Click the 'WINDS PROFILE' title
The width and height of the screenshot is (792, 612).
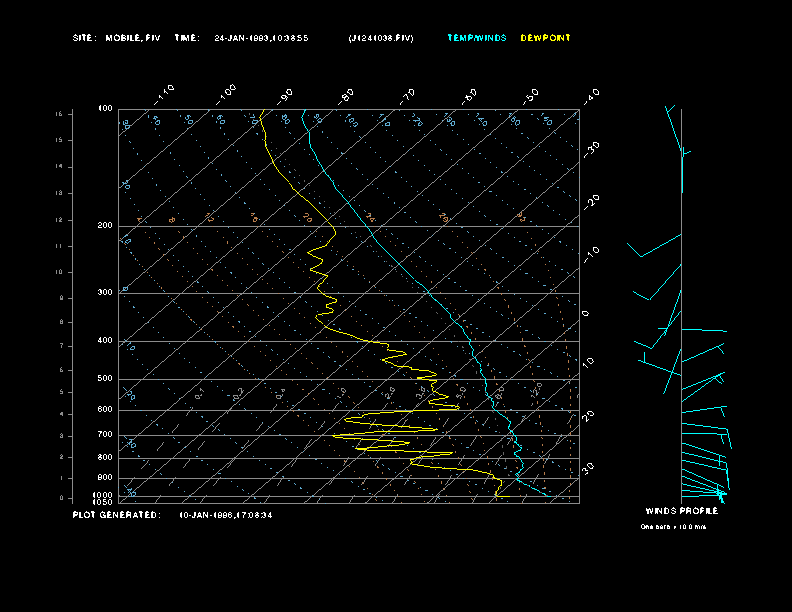pyautogui.click(x=682, y=511)
